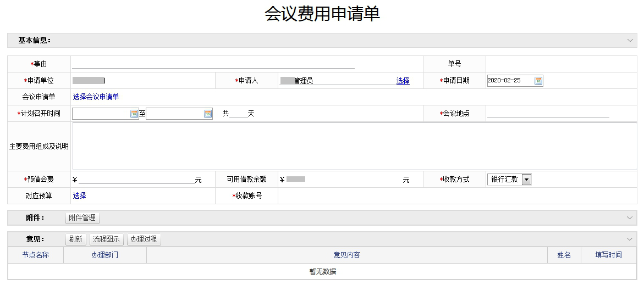Image resolution: width=644 pixels, height=285 pixels.
Task: Open the 收款方式 dropdown
Action: 526,180
